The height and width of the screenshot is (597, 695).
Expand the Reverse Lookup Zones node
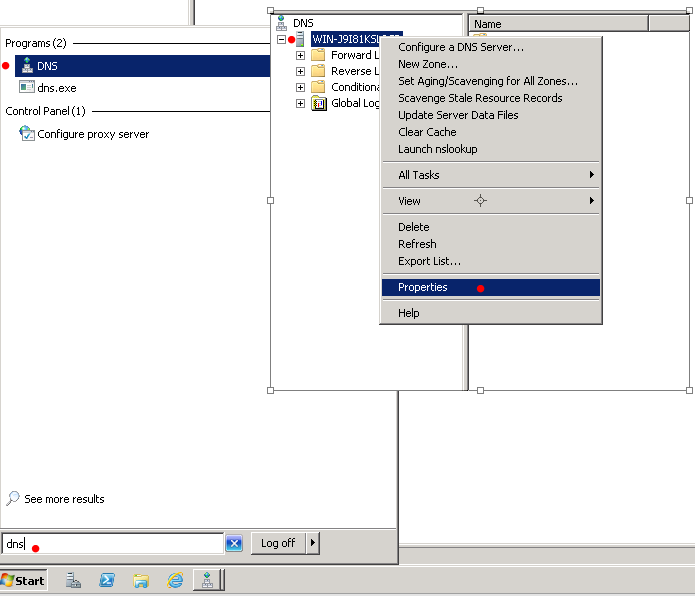pos(301,71)
